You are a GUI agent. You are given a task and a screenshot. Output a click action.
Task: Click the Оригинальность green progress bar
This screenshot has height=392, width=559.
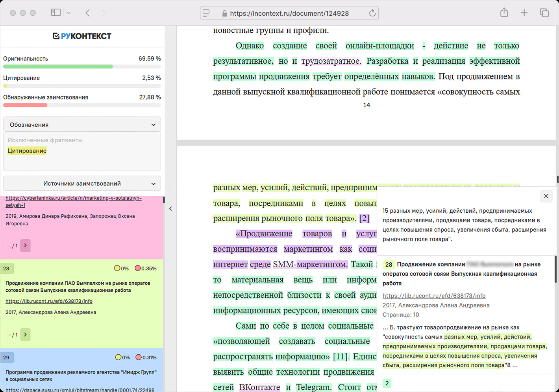pos(58,66)
